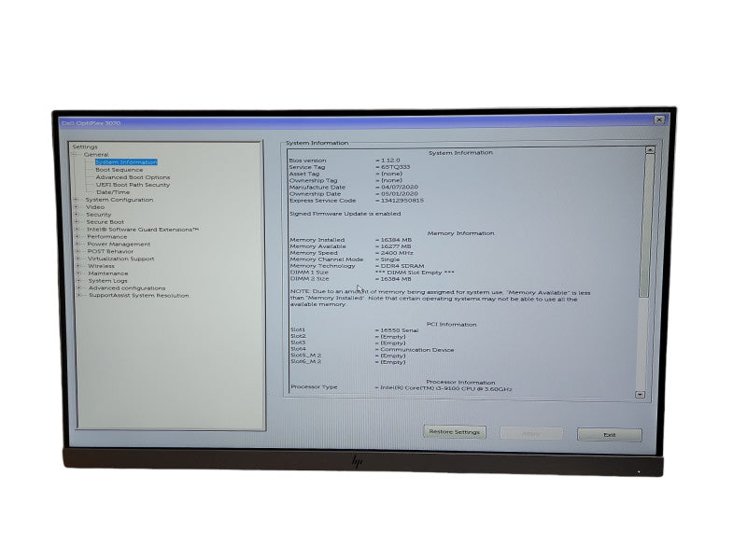Expand the Maintenance node
The width and height of the screenshot is (747, 560).
(78, 273)
